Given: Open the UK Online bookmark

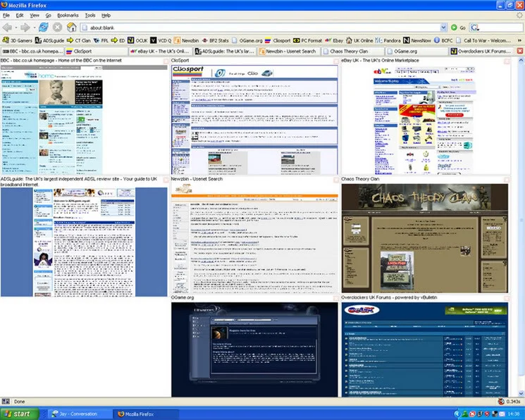Looking at the screenshot, I should (359, 40).
